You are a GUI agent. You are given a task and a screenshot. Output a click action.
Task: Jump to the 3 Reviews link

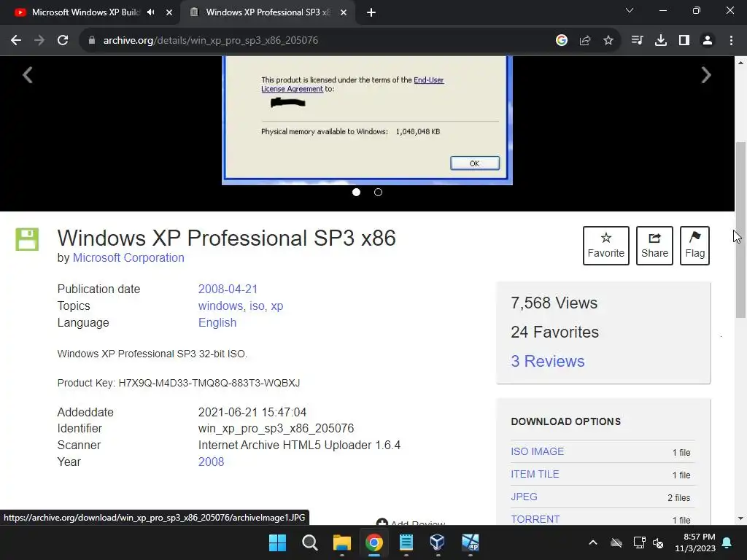pos(547,361)
